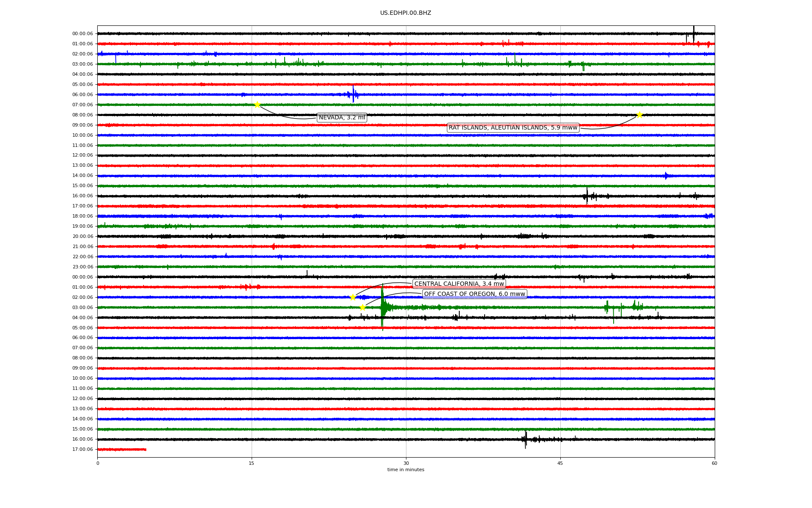Click the first 12:00:06 time label
The height and width of the screenshot is (508, 812).
82,155
